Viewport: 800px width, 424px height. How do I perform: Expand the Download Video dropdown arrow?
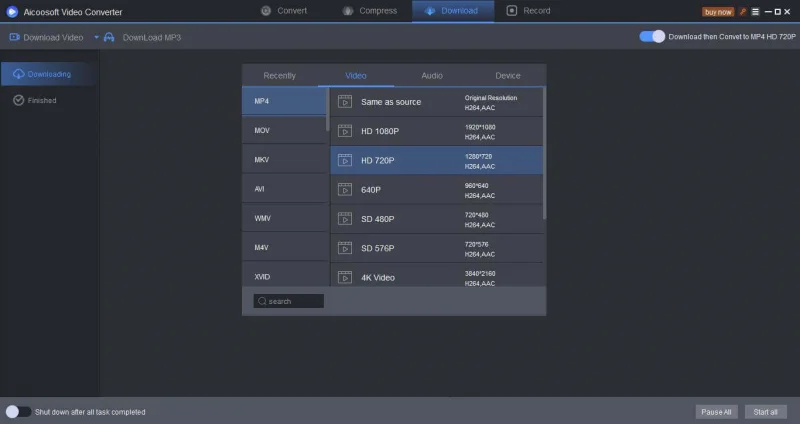click(x=96, y=37)
